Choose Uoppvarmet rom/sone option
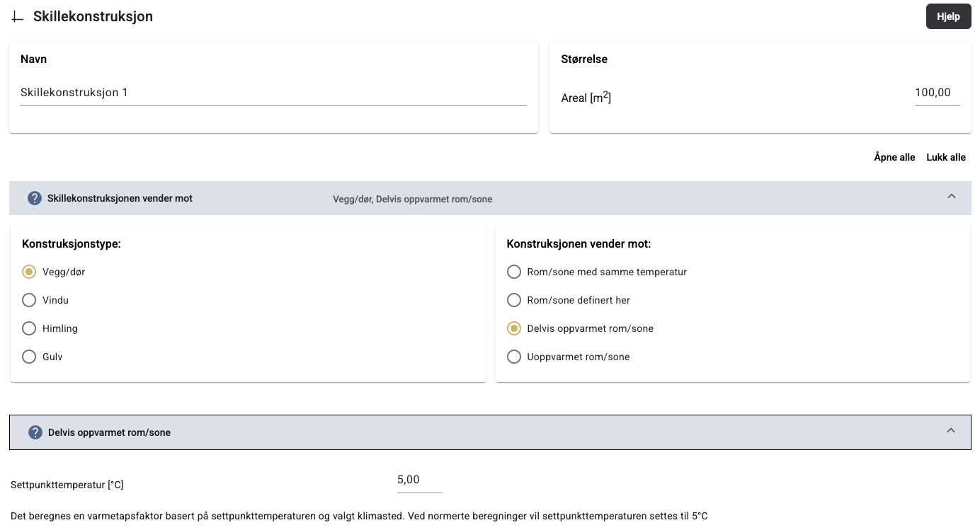This screenshot has height=530, width=980. pyautogui.click(x=514, y=357)
